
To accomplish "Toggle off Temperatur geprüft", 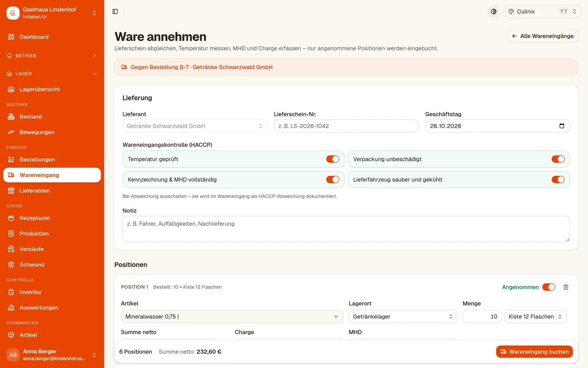I will point(333,159).
